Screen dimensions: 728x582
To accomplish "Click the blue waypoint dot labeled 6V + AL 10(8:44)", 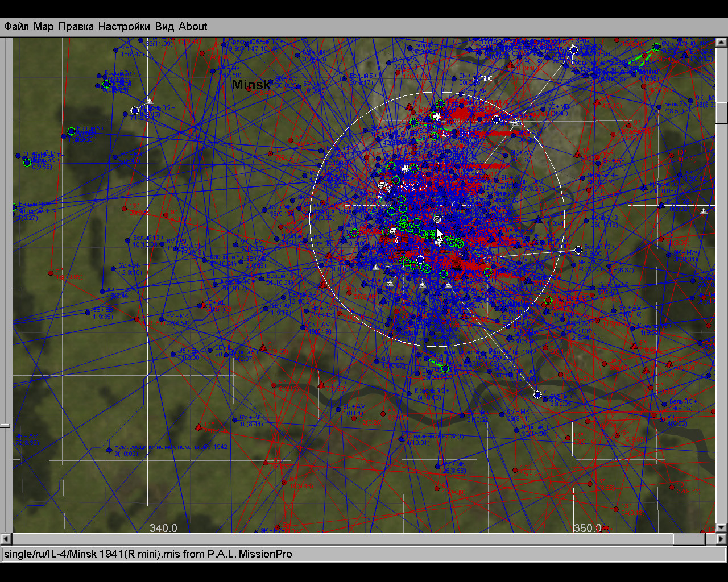I will point(234,420).
